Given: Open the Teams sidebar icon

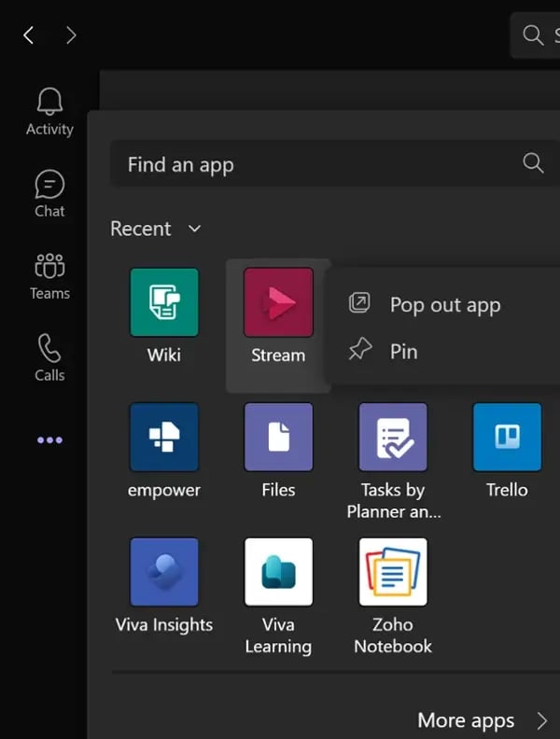Looking at the screenshot, I should (49, 266).
